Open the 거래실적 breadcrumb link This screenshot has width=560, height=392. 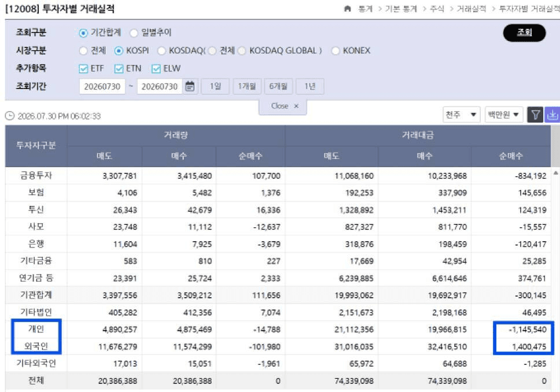471,9
